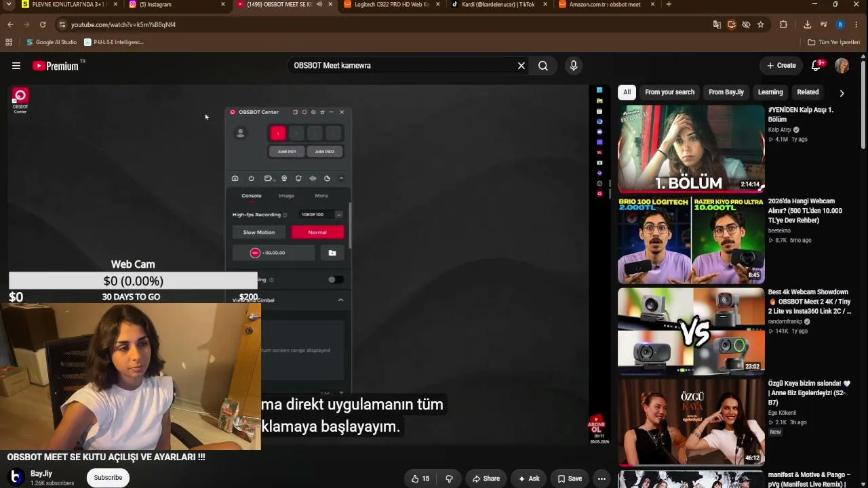This screenshot has height=488, width=868.
Task: Open the Create menu
Action: click(781, 66)
